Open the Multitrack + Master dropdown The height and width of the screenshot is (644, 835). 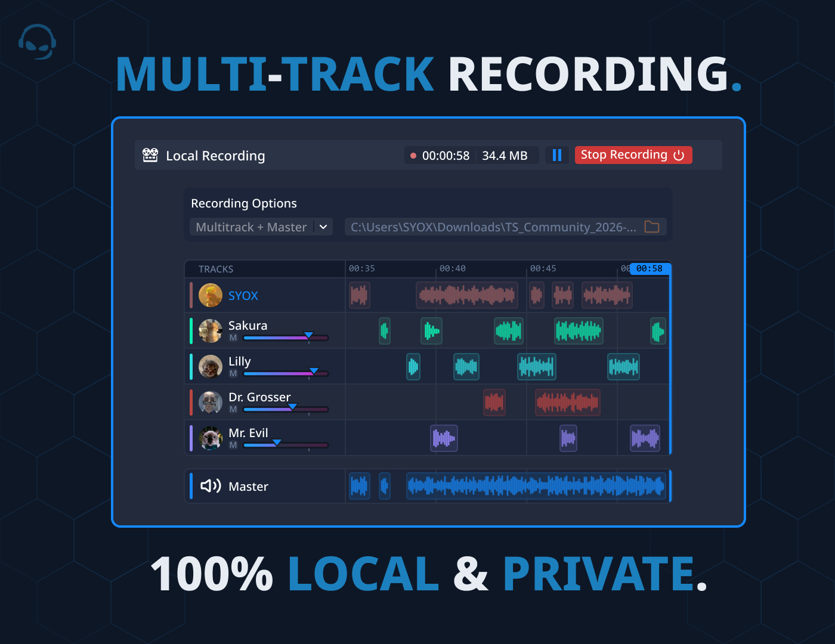[261, 227]
